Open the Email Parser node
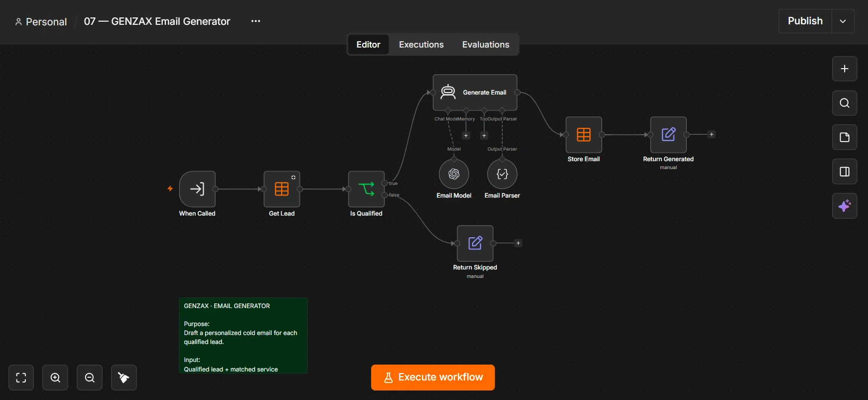868x400 pixels. pos(502,174)
